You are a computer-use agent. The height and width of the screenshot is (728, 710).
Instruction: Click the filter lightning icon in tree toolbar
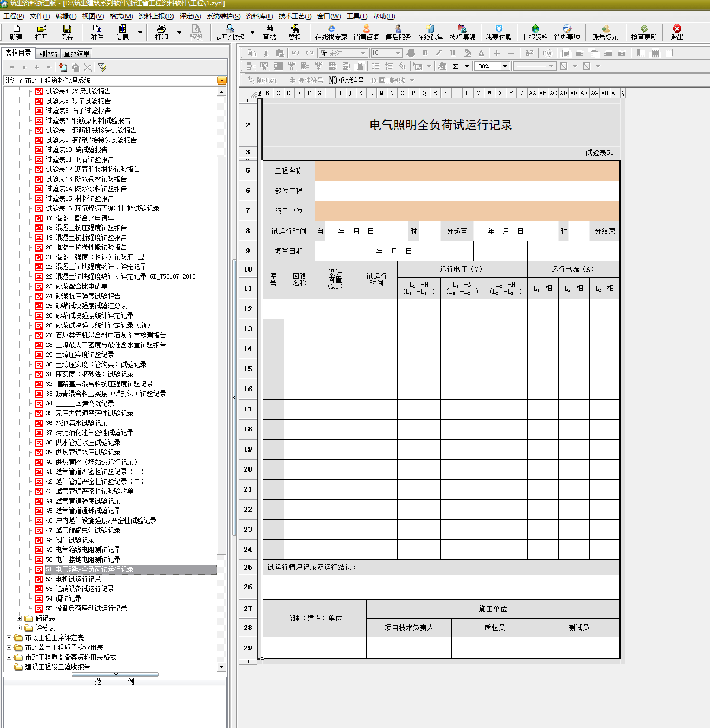102,67
